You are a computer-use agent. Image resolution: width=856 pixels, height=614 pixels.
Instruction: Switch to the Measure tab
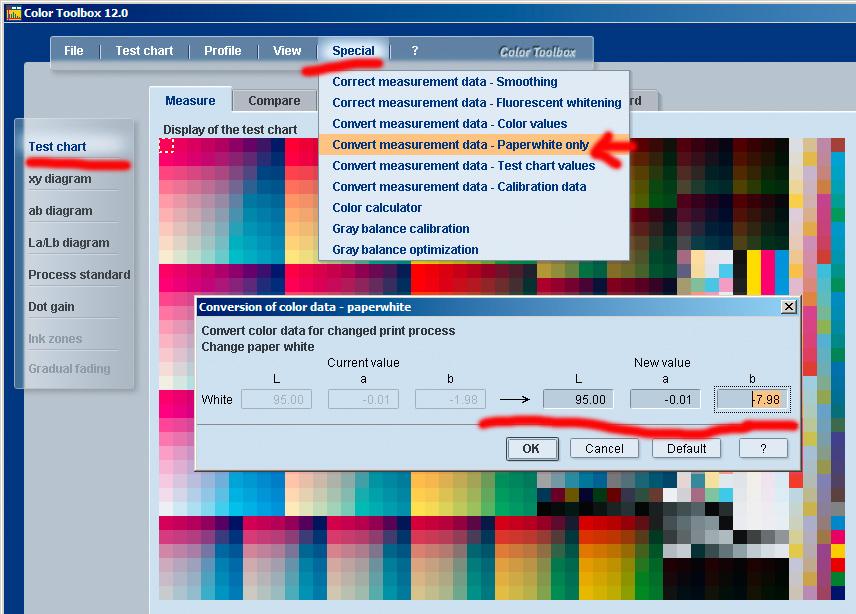coord(190,101)
